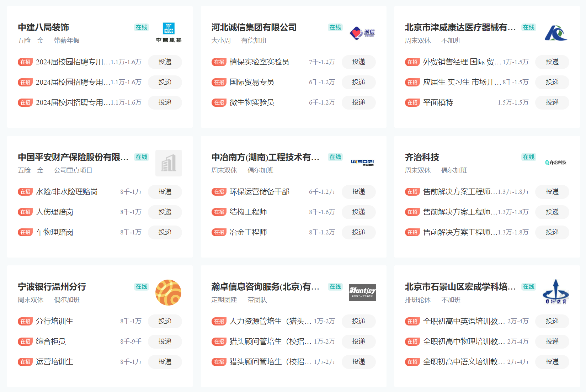This screenshot has width=586, height=392.
Task: Click the 在招 tag next to 平面模特
Action: coord(412,102)
